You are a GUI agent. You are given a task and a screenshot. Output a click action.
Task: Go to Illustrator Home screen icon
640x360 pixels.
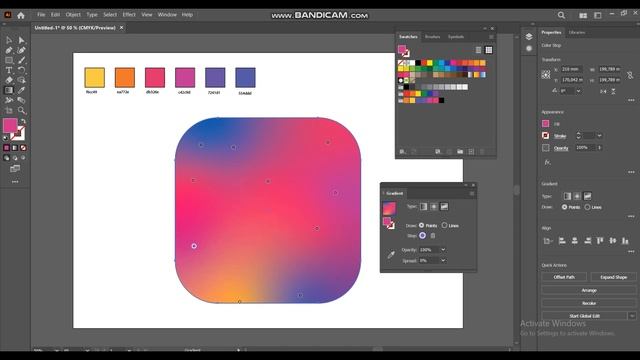[21, 15]
